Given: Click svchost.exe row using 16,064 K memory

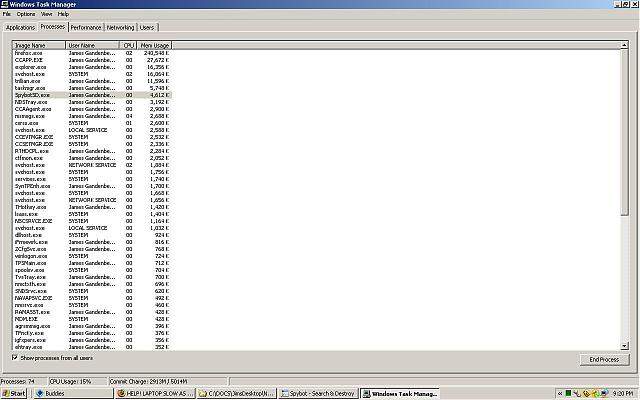Looking at the screenshot, I should (92, 74).
